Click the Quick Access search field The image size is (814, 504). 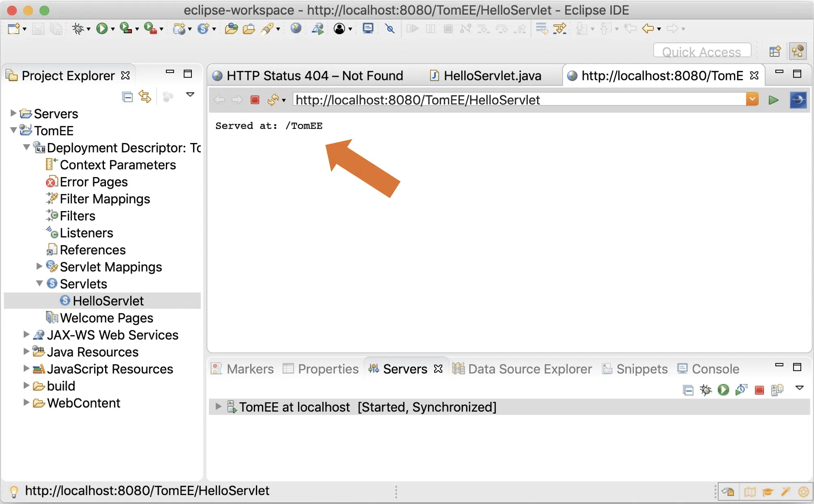701,51
